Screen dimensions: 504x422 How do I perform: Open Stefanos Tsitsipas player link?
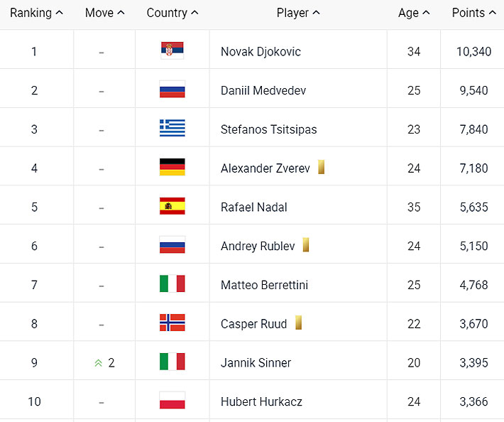coord(268,129)
